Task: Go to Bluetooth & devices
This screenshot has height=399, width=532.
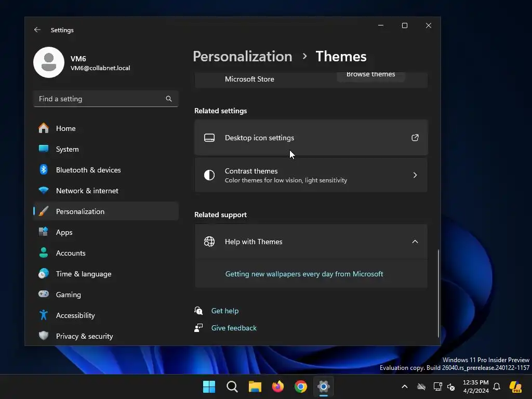Action: [x=106, y=170]
